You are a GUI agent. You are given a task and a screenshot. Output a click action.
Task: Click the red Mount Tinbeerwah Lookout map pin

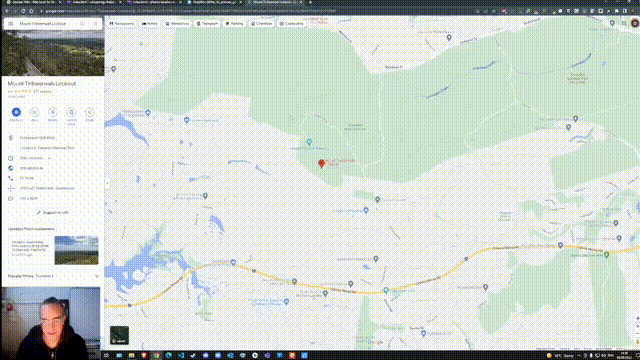(x=322, y=163)
